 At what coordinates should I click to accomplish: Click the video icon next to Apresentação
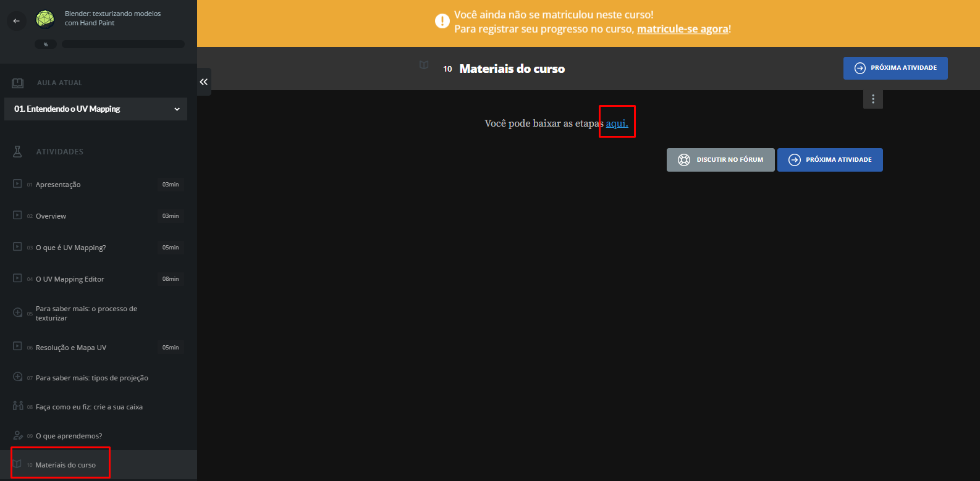click(x=17, y=183)
